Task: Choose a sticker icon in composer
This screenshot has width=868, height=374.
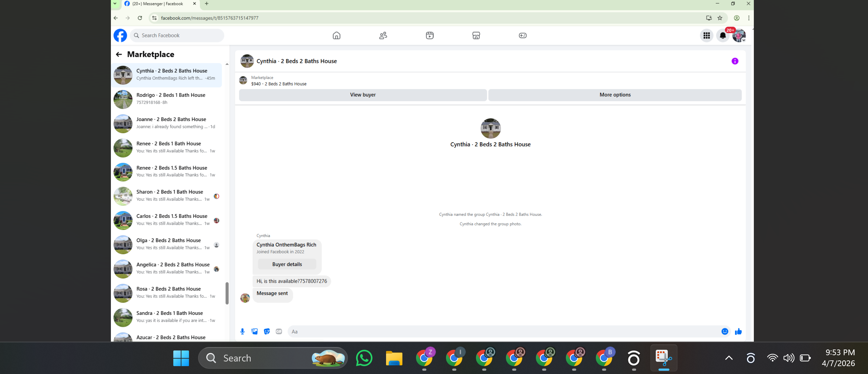Action: 266,332
